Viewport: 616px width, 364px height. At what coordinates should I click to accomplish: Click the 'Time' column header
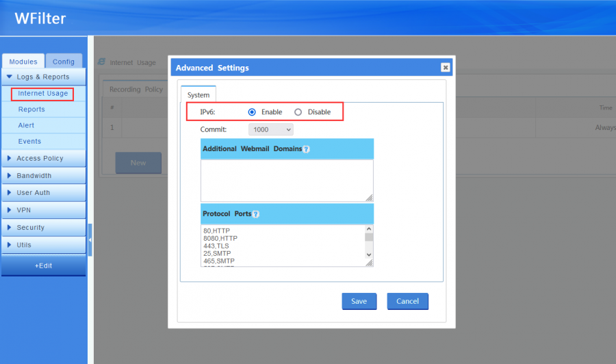click(606, 107)
